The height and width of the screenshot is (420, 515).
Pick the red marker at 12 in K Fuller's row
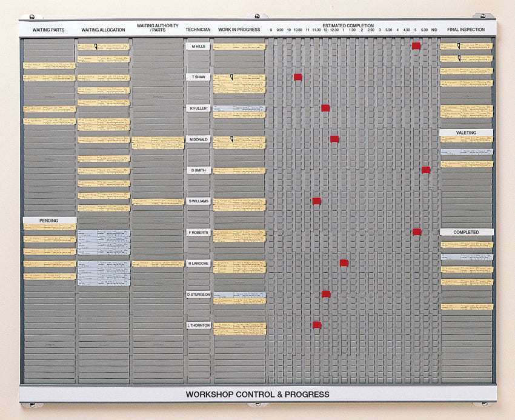[325, 108]
